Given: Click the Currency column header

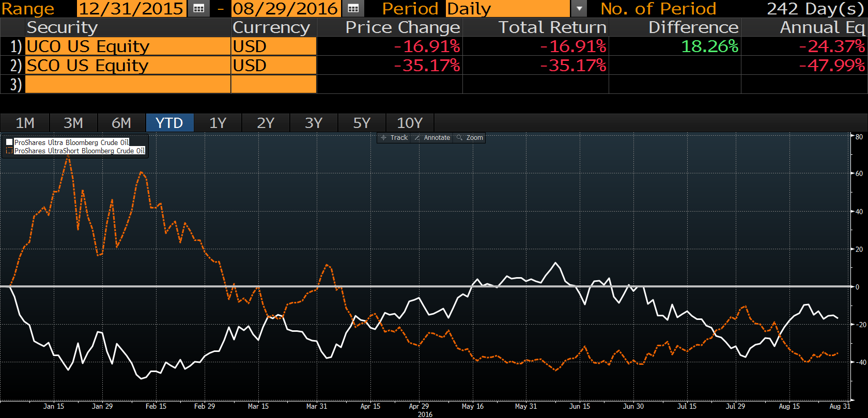Looking at the screenshot, I should (271, 27).
